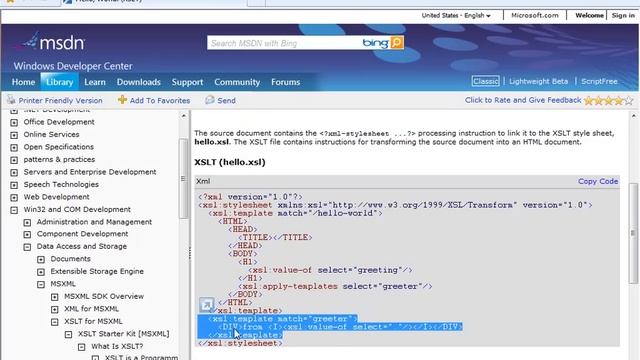640x360 pixels.
Task: Click the Copy Code link
Action: click(x=598, y=181)
